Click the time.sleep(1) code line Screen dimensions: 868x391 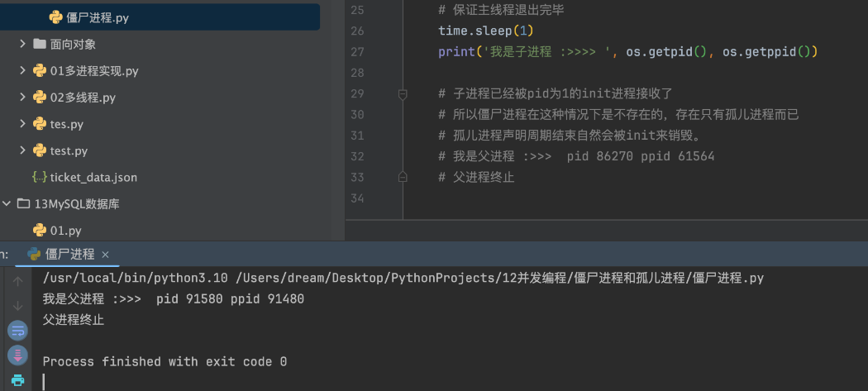(485, 31)
